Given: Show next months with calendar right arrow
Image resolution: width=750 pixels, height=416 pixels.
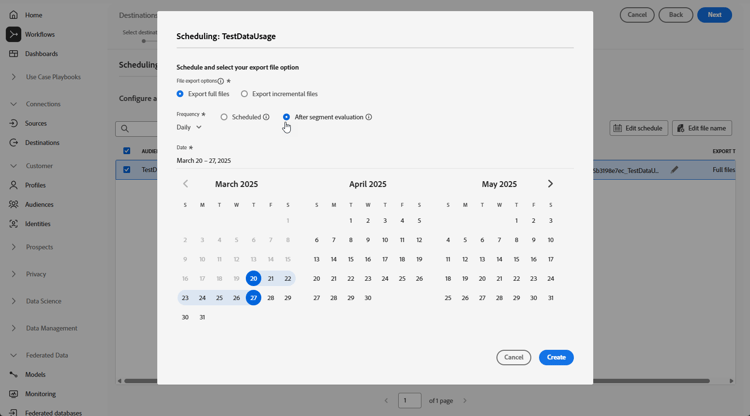Looking at the screenshot, I should [x=550, y=184].
